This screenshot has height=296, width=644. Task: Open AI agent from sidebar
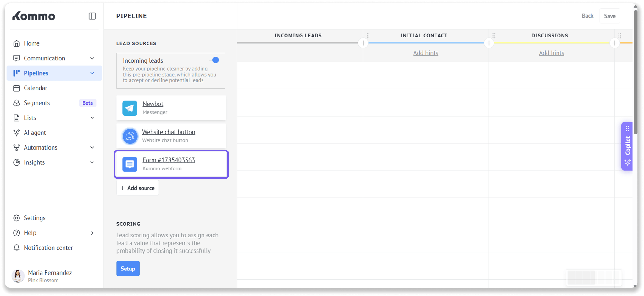54,133
